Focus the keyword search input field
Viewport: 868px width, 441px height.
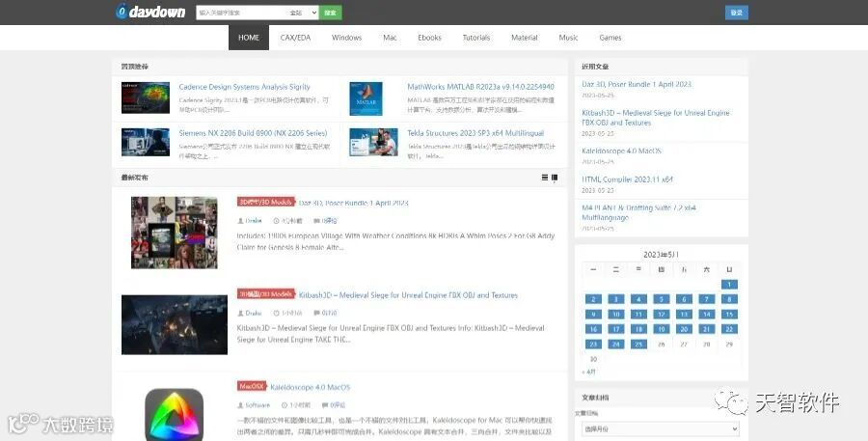pyautogui.click(x=241, y=13)
